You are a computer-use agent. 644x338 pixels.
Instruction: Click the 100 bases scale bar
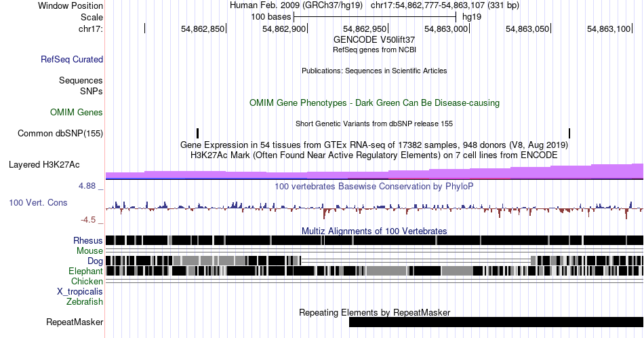[x=375, y=17]
